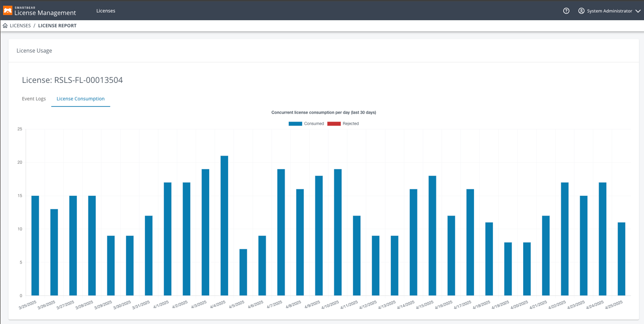Toggle the Rejected series legend label

(x=350, y=124)
